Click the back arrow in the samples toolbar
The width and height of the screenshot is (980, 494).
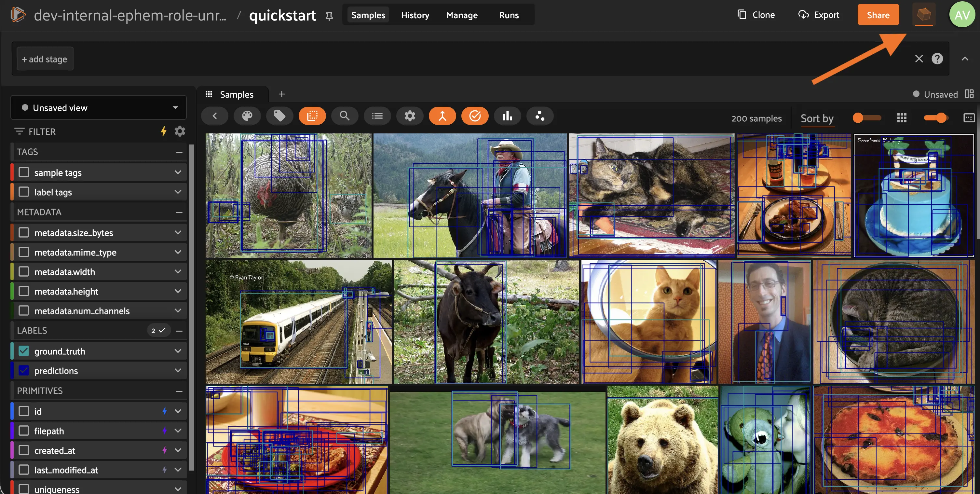tap(214, 116)
